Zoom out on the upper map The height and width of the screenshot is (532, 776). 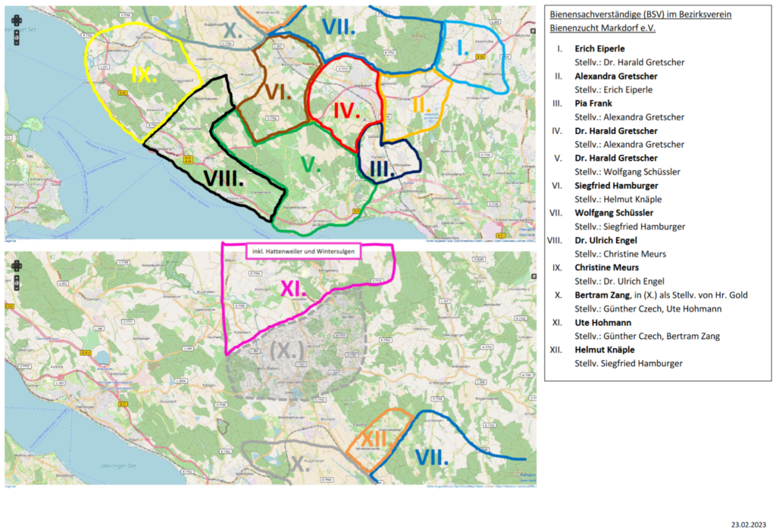[x=17, y=43]
